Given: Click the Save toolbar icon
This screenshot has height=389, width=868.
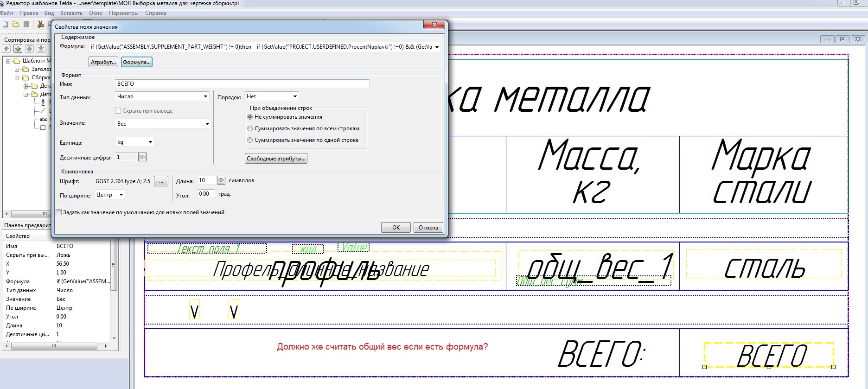Looking at the screenshot, I should [26, 24].
